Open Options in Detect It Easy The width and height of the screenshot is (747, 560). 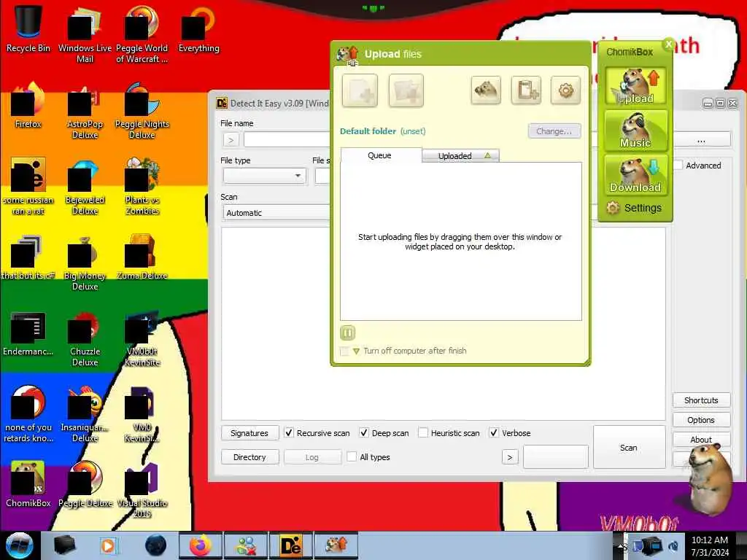[701, 420]
